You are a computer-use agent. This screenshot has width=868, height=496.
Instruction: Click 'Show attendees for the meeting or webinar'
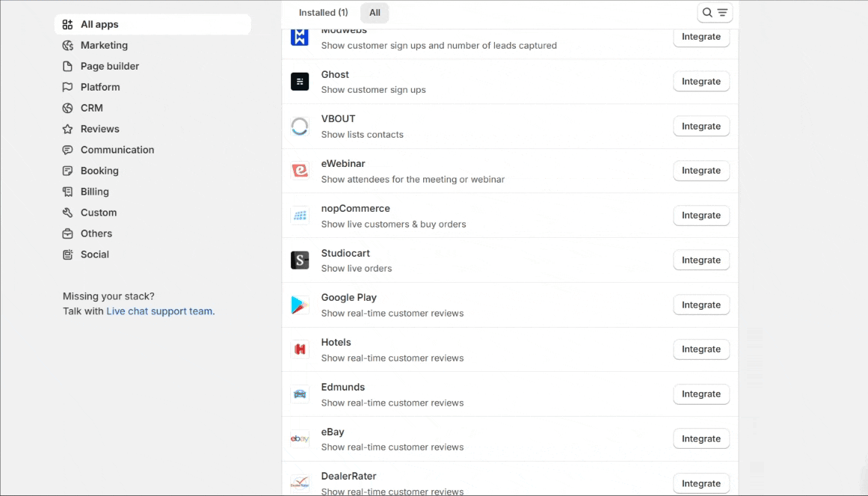413,180
